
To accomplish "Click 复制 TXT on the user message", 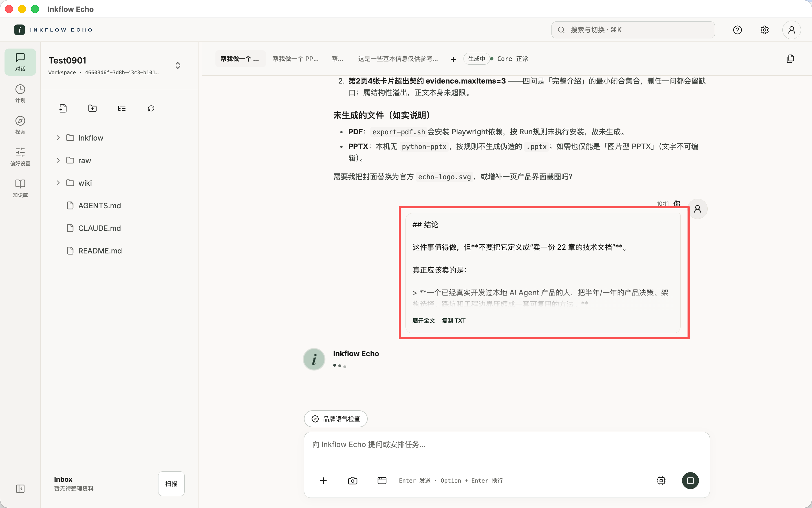I will (453, 321).
